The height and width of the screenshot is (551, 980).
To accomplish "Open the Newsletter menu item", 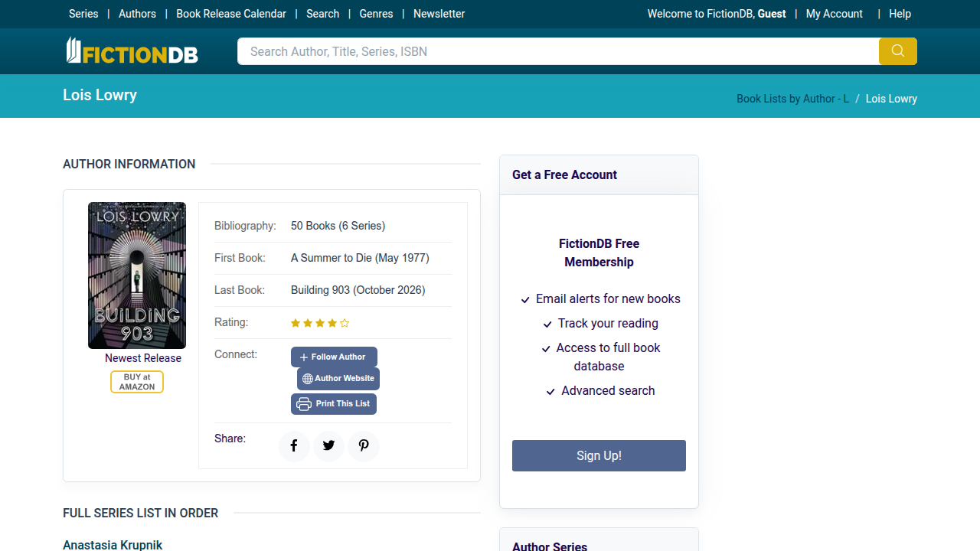I will [x=439, y=14].
